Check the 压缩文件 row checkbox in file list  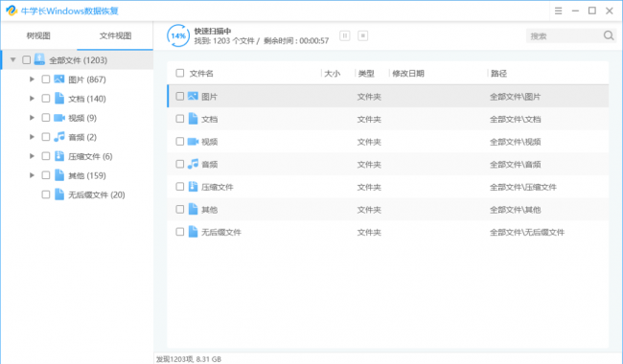click(x=180, y=187)
